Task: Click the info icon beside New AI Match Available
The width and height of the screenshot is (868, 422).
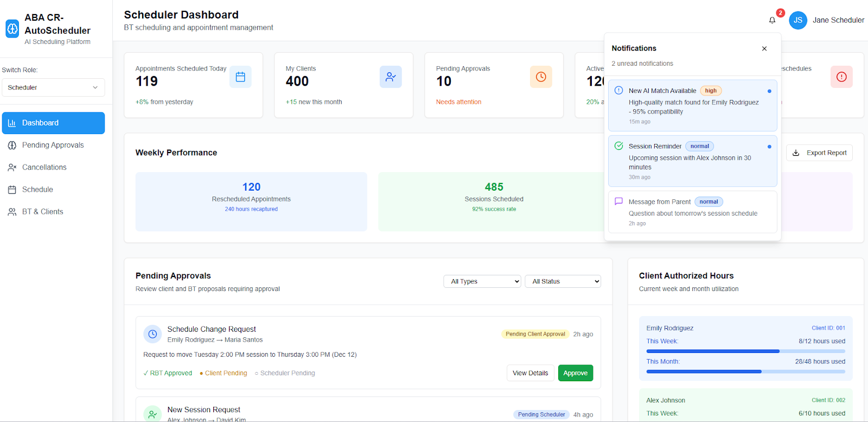Action: [618, 90]
